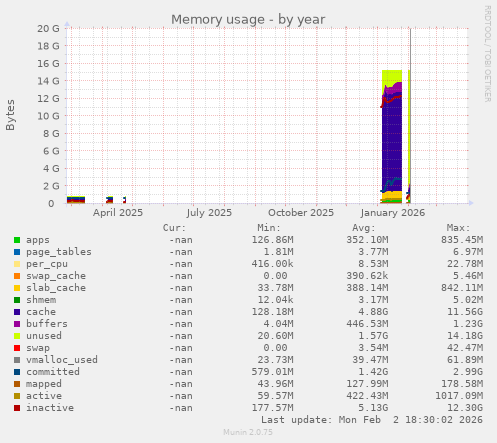
Task: Click the brown mapped legend swatch
Action: [x=17, y=384]
